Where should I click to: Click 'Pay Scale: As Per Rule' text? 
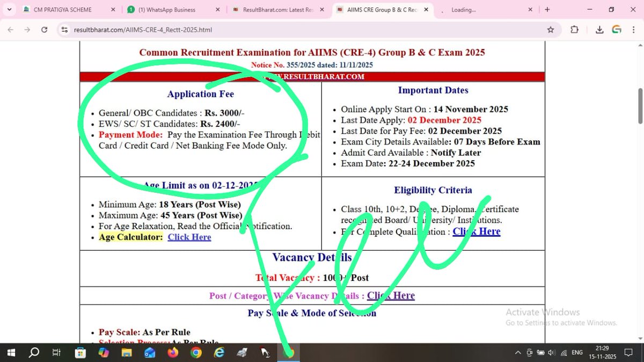144,332
